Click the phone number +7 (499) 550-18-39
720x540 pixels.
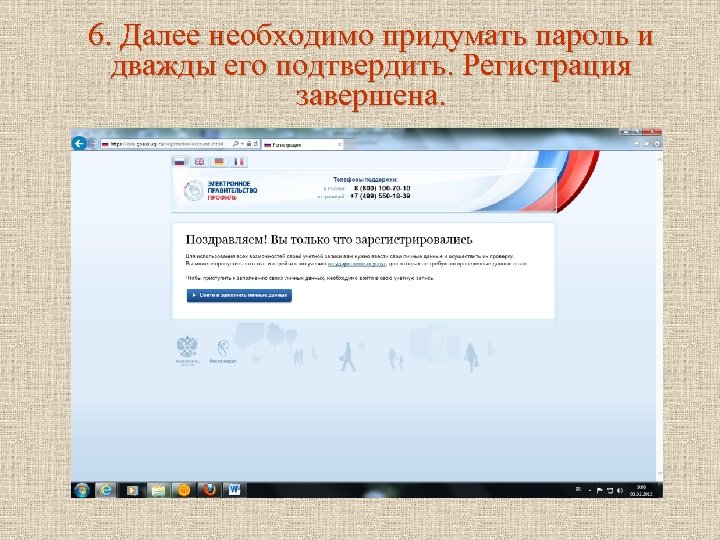[x=380, y=196]
